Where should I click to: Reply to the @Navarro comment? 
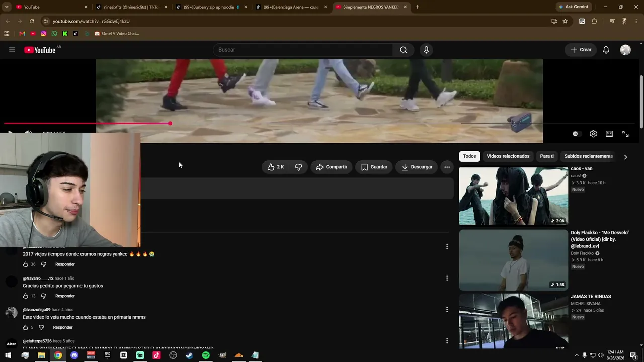tap(65, 296)
